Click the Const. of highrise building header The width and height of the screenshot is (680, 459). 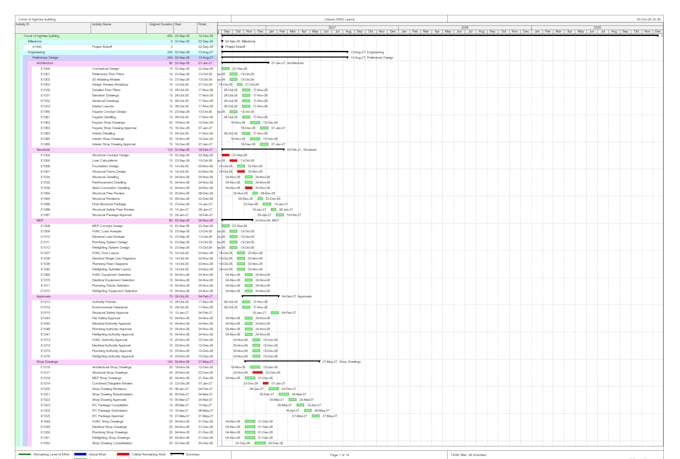[x=36, y=19]
